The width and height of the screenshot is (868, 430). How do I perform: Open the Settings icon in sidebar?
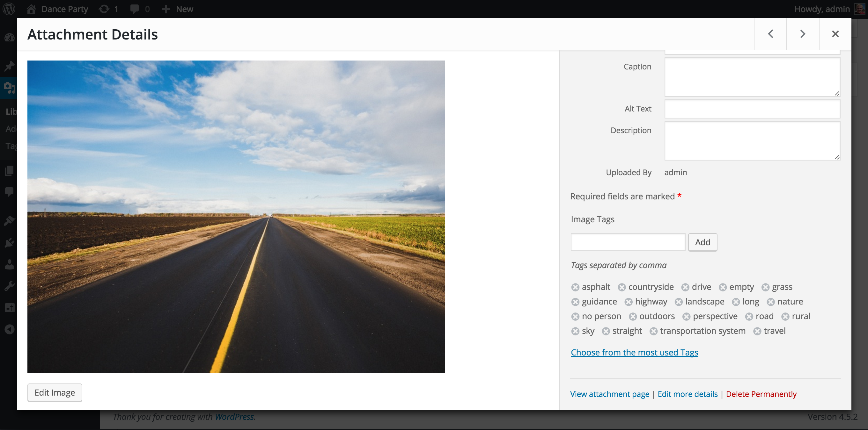[x=9, y=307]
